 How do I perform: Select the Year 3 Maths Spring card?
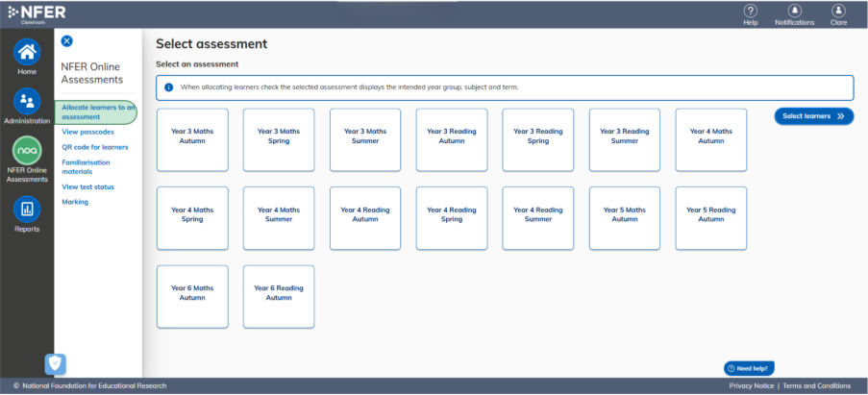279,140
